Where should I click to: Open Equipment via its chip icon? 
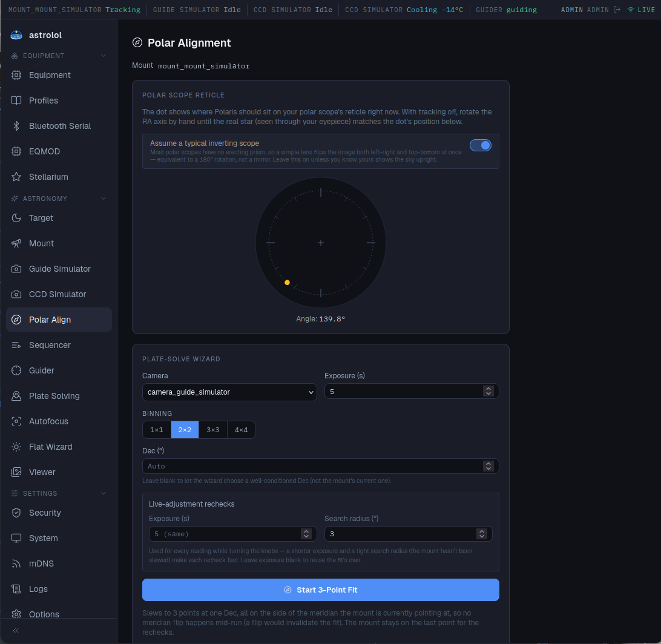pos(16,75)
